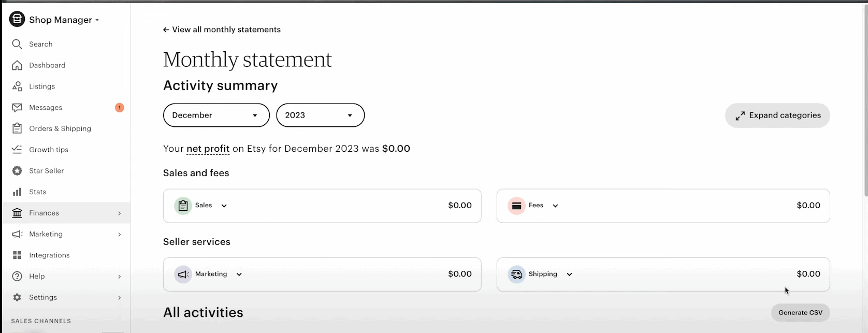The width and height of the screenshot is (868, 333).
Task: Open Settings via the gear icon
Action: [17, 297]
